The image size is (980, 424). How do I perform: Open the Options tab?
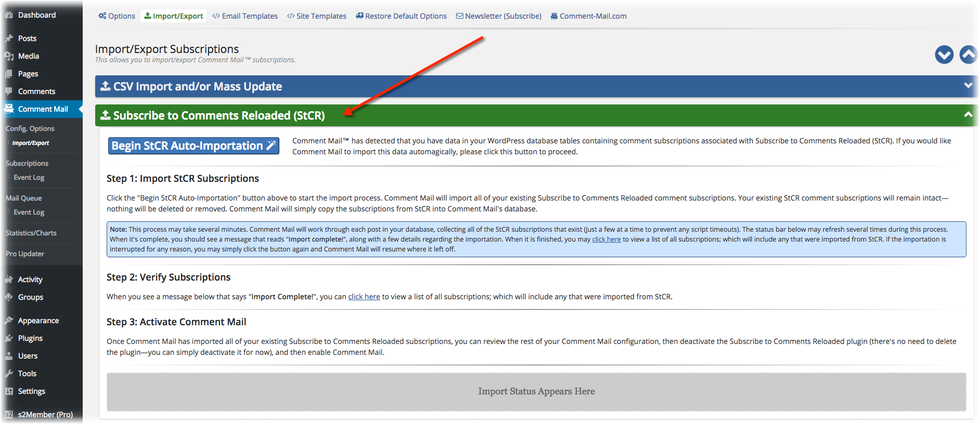117,16
